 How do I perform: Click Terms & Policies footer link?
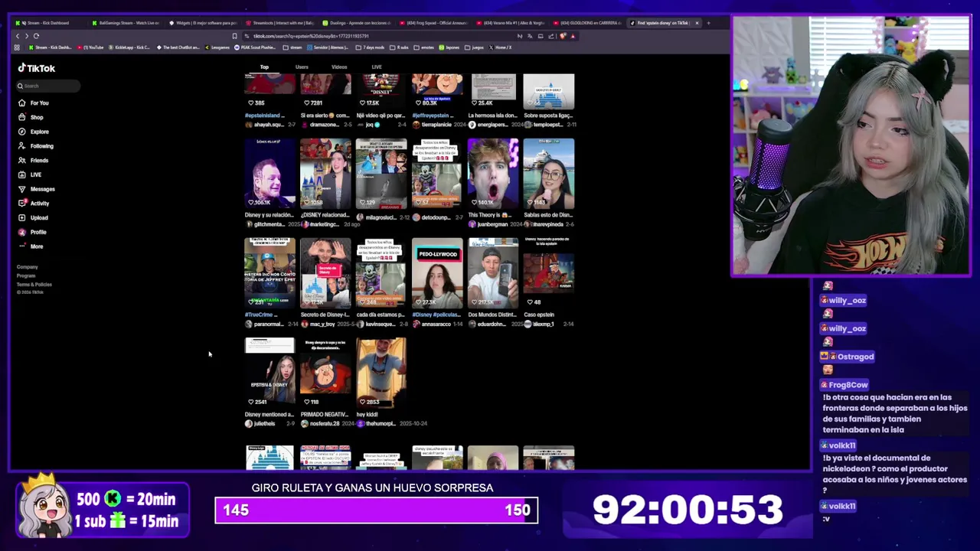(x=34, y=285)
